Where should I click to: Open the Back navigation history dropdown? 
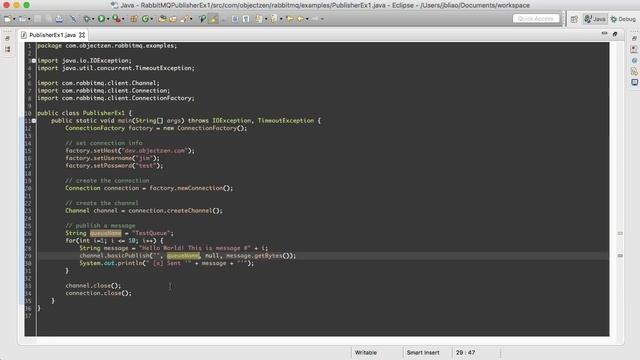(307, 19)
